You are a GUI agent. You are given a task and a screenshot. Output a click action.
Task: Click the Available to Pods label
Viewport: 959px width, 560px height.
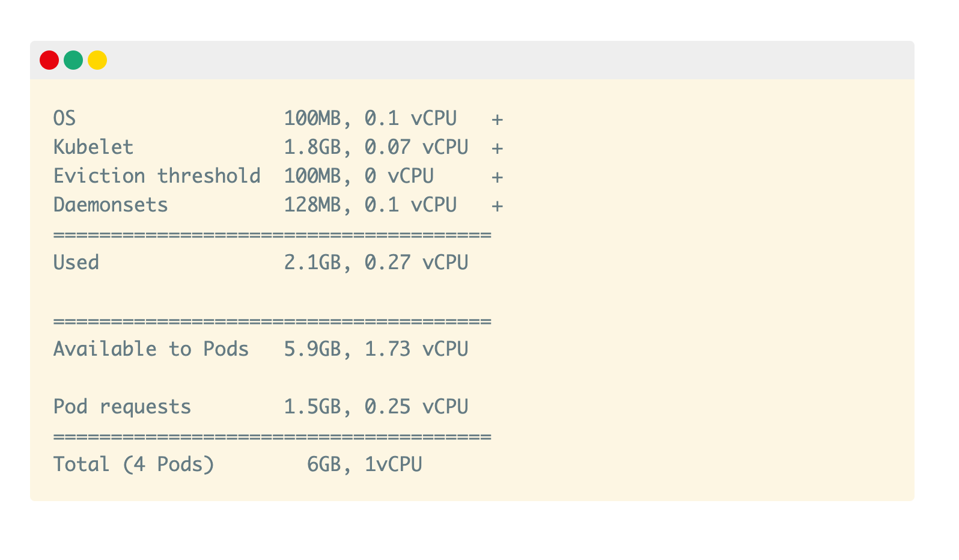click(151, 349)
